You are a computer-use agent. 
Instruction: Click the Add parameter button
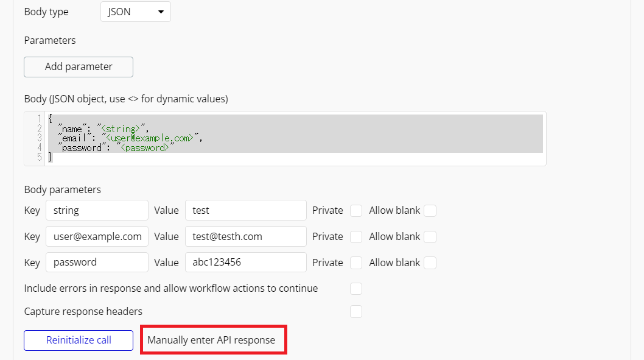pos(79,67)
